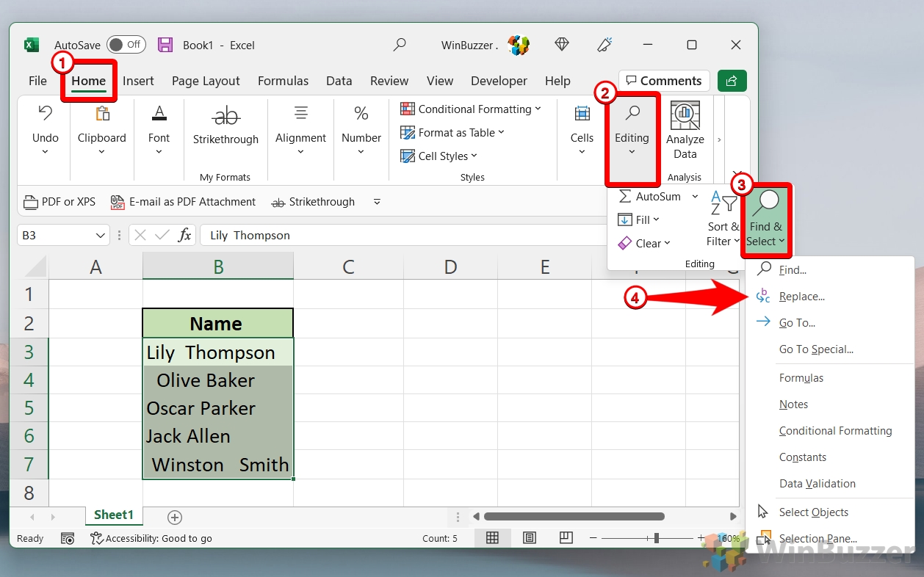Click the Sheet1 tab

tap(114, 515)
